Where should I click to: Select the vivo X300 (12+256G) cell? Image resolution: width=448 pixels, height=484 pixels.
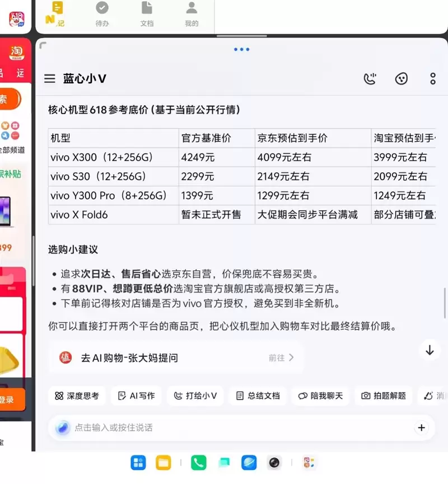[113, 157]
